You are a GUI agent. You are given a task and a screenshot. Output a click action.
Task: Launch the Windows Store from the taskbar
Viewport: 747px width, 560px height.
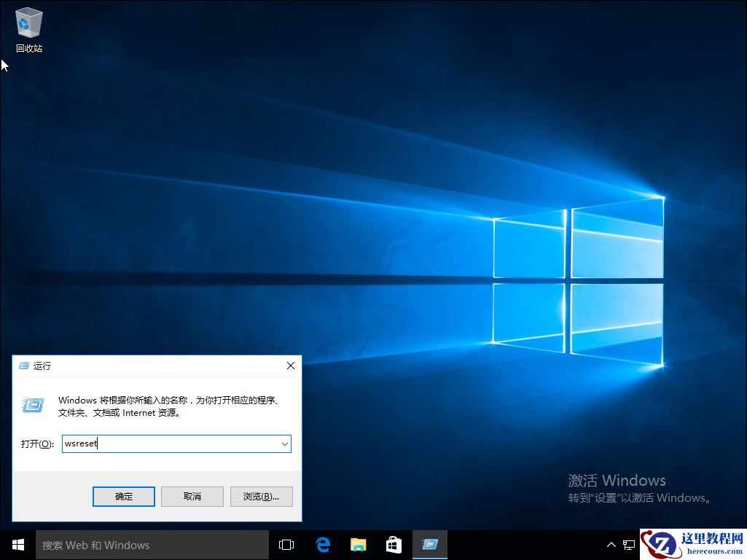(x=393, y=545)
